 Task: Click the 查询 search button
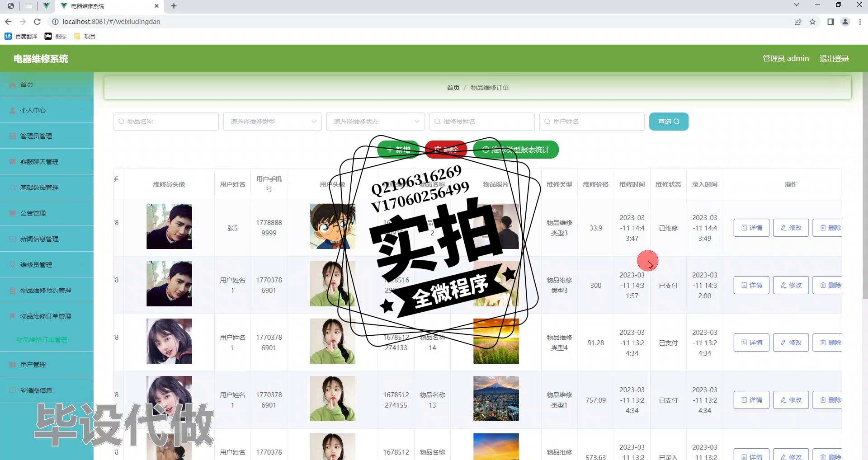coord(669,122)
